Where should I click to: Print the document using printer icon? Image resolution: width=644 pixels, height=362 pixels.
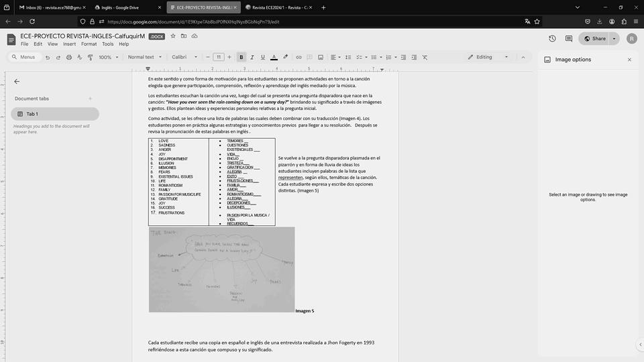(x=69, y=58)
